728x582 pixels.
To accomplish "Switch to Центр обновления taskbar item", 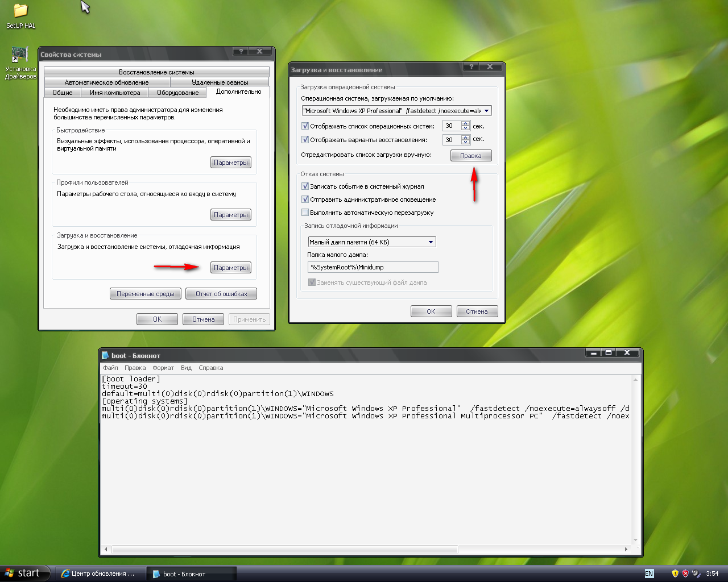I will point(100,573).
